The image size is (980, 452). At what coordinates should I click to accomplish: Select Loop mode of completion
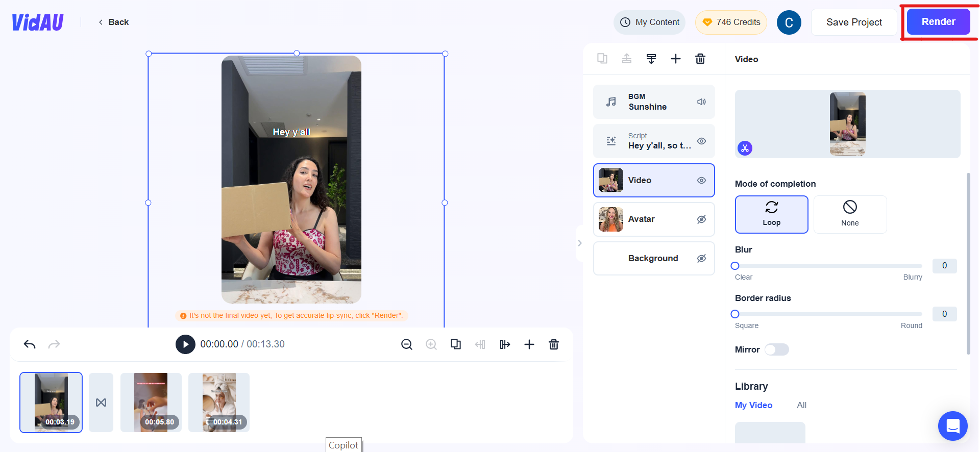pyautogui.click(x=771, y=214)
